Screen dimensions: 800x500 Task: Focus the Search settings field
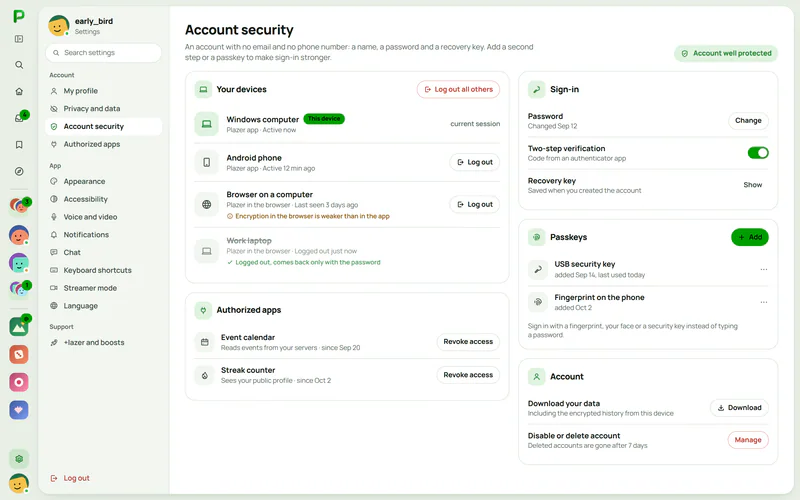pyautogui.click(x=104, y=53)
